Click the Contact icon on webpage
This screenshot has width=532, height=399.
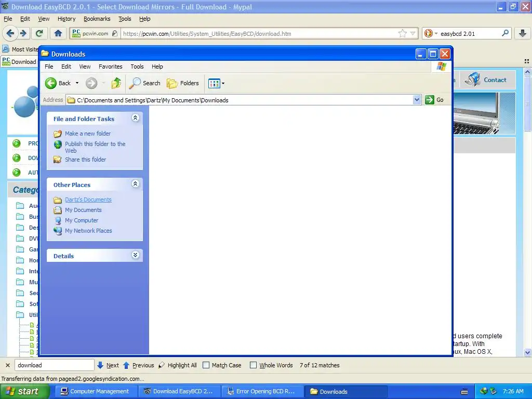(473, 79)
